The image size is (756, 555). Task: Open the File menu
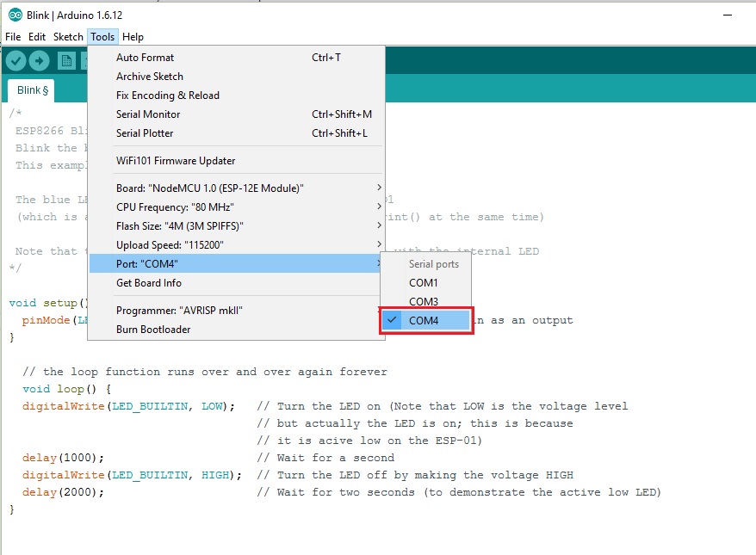click(x=13, y=37)
